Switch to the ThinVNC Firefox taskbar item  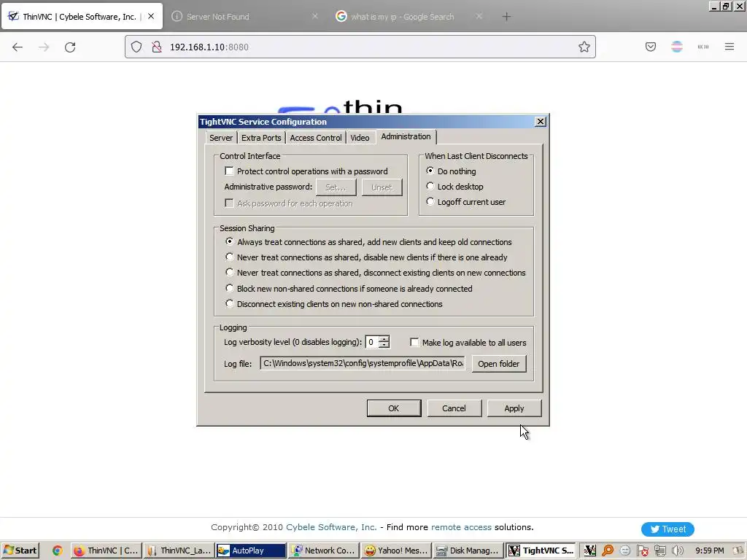(x=107, y=551)
